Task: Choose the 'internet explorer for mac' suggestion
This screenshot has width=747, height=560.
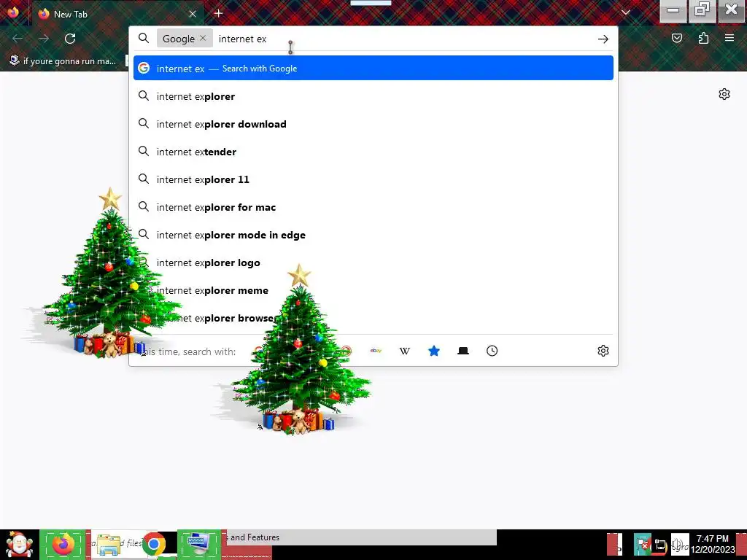Action: coord(373,207)
